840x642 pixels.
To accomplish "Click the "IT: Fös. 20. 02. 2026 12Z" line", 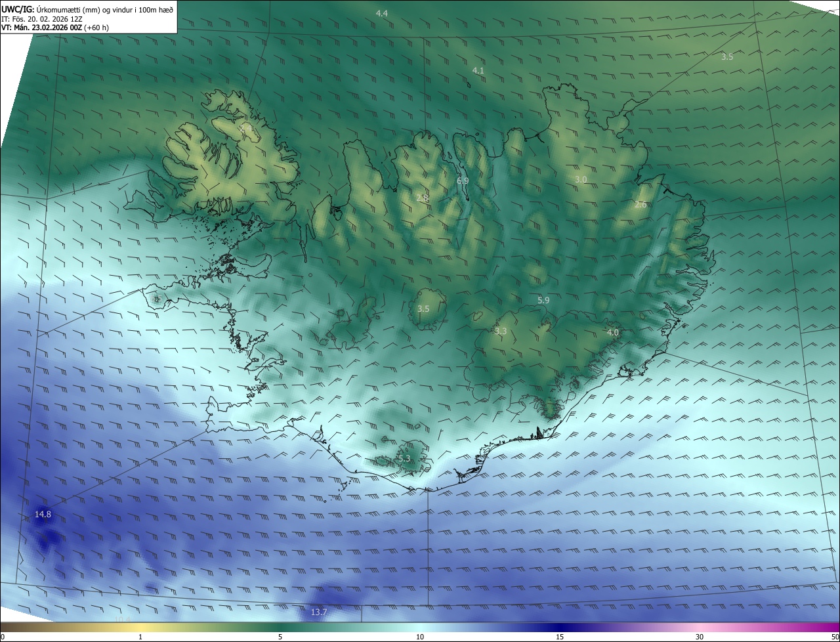I will tap(43, 19).
